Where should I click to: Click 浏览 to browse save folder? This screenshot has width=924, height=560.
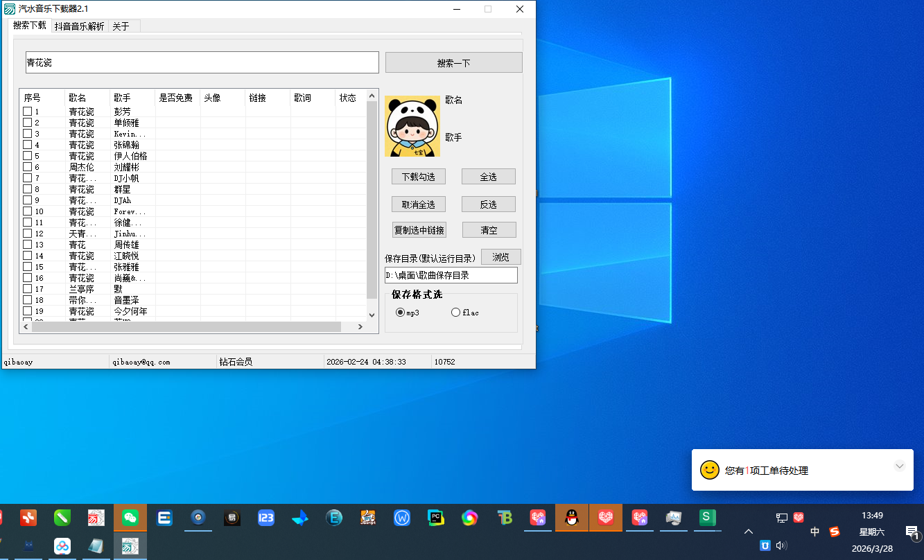coord(501,256)
